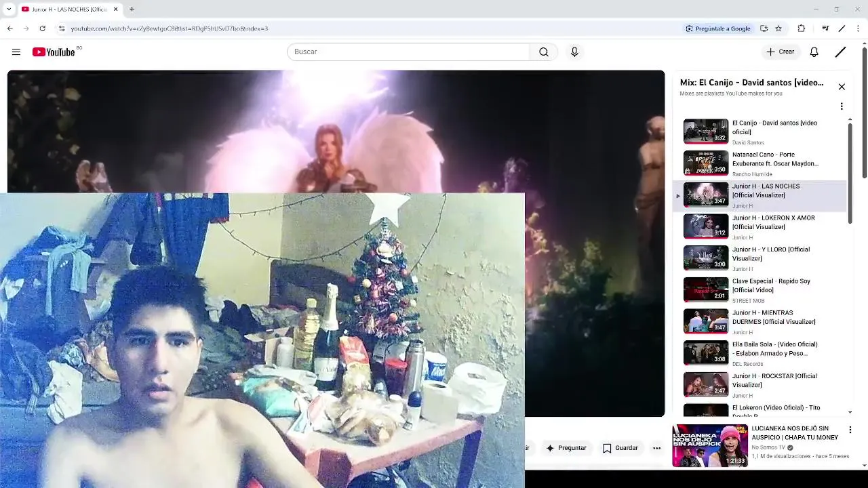Open a new browser tab
The image size is (868, 488).
coord(132,9)
